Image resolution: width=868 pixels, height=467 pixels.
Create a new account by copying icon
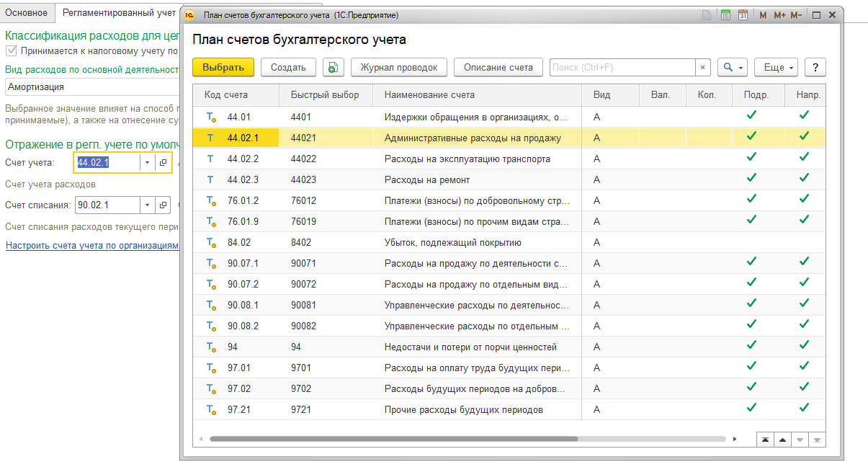pos(333,67)
